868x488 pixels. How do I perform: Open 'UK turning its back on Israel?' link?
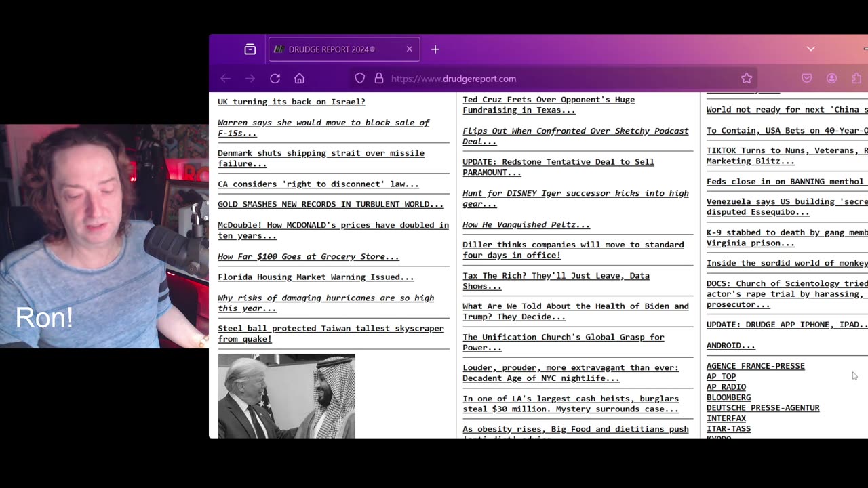(x=292, y=102)
